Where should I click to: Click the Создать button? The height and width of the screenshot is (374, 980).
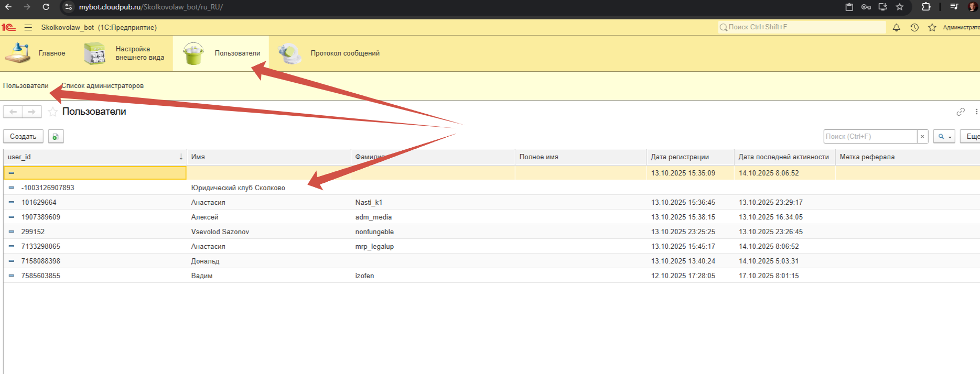click(23, 137)
